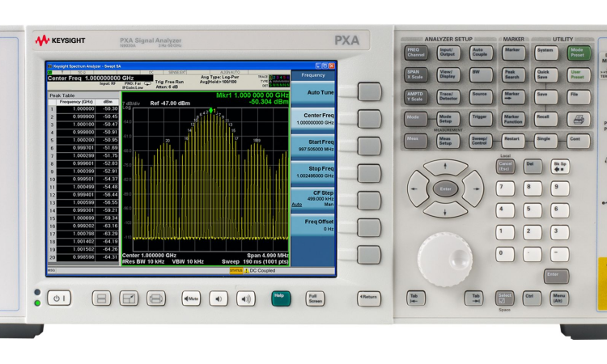This screenshot has height=364, width=607.
Task: Click the left arrow navigation key
Action: pos(418,188)
